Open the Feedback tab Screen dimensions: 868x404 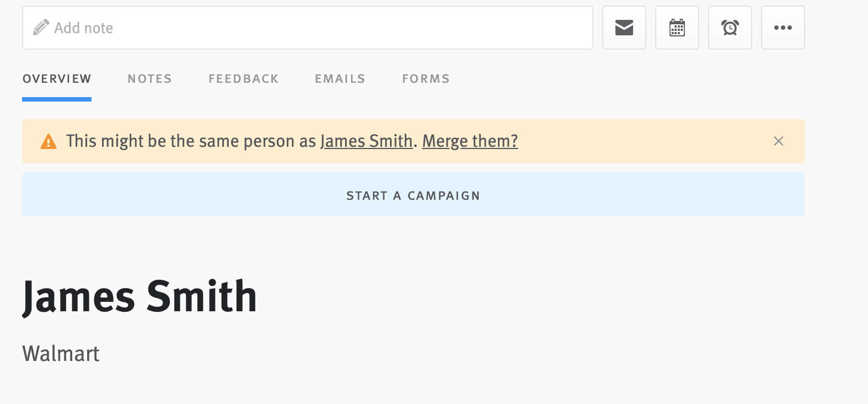(243, 78)
